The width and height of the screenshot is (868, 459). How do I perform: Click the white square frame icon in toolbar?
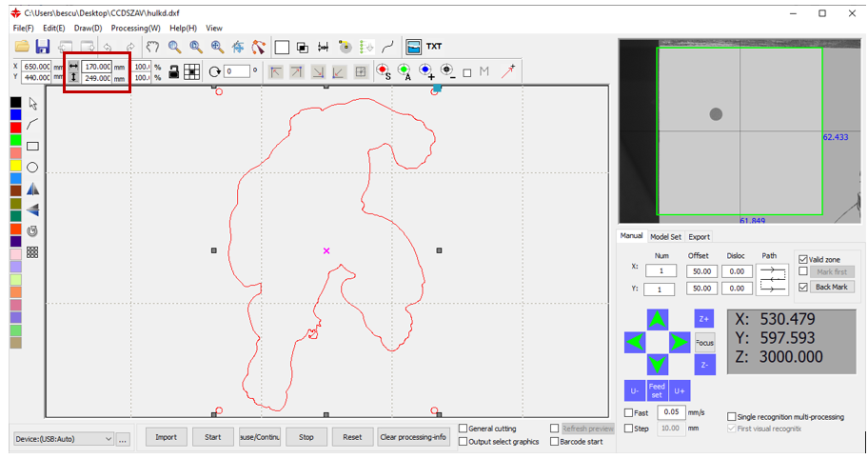282,47
